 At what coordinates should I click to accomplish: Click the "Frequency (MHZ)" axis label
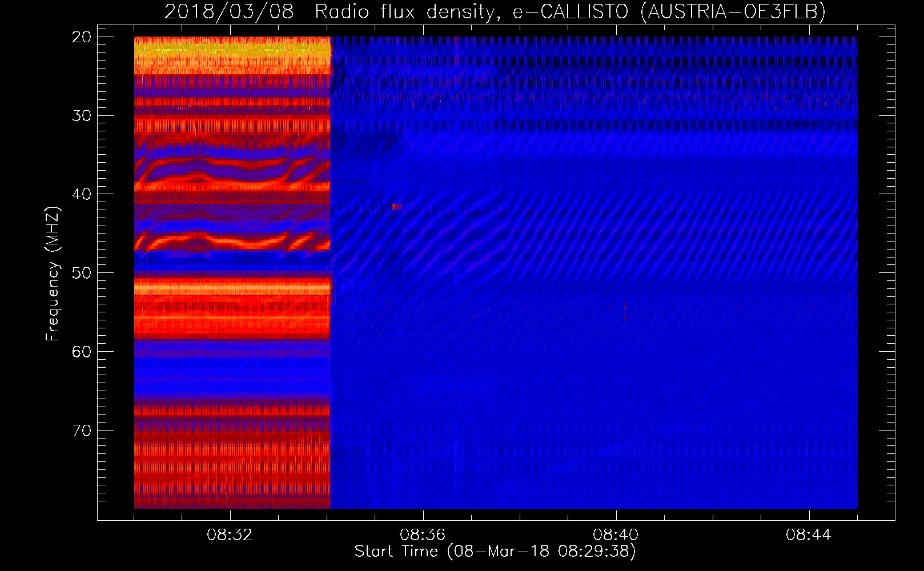tap(53, 274)
